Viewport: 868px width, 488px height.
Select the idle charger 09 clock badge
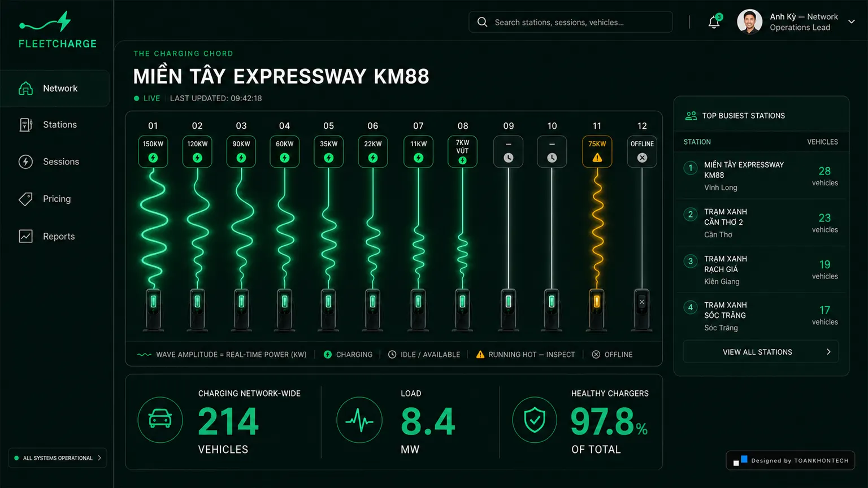509,151
